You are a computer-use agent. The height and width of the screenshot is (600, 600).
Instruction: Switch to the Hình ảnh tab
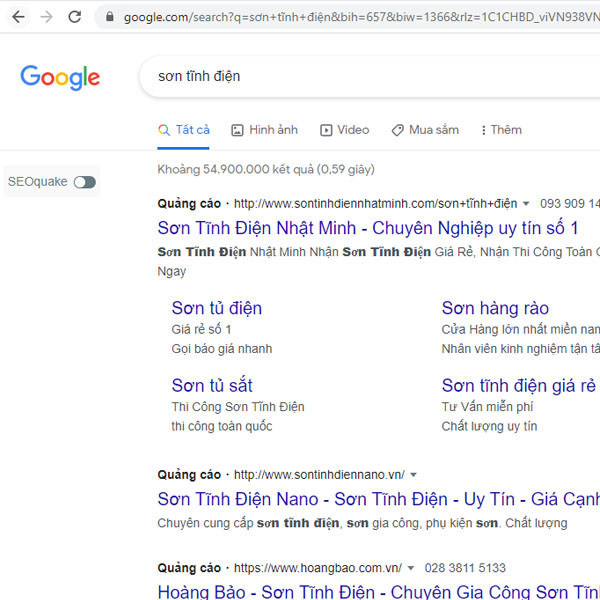click(x=264, y=130)
